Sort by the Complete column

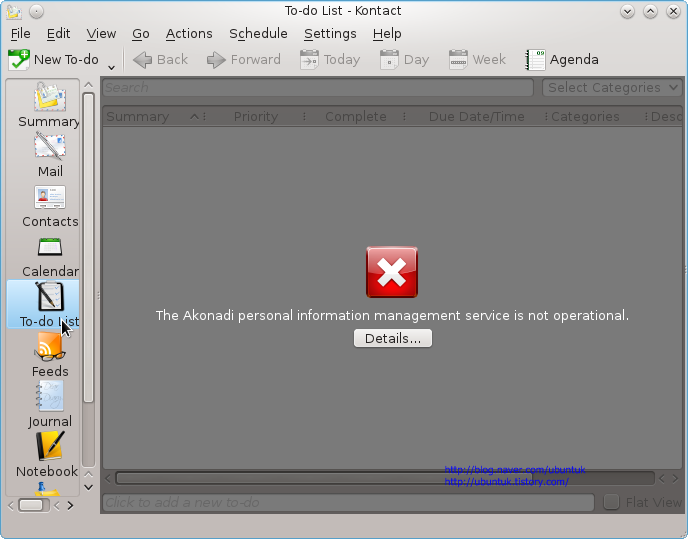click(x=355, y=117)
